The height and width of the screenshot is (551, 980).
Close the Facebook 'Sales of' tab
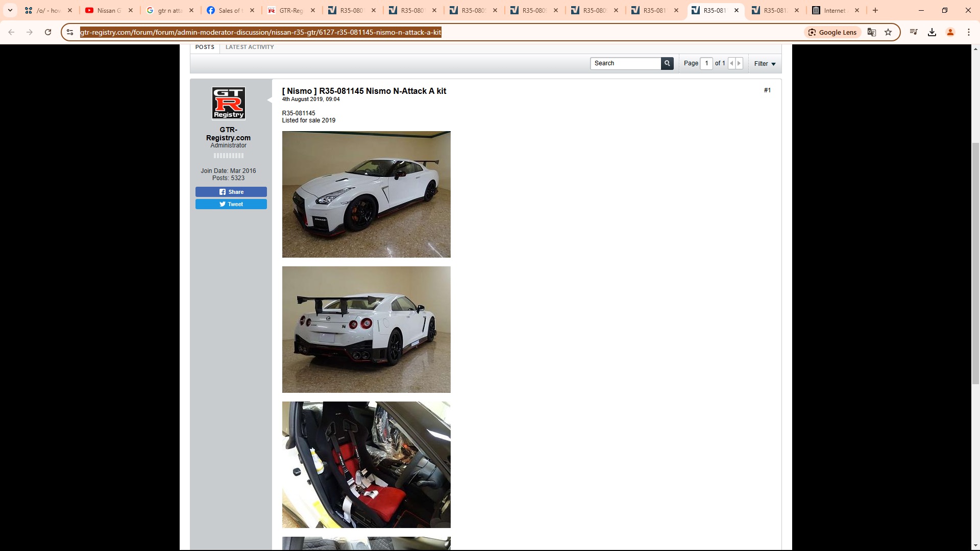(252, 10)
